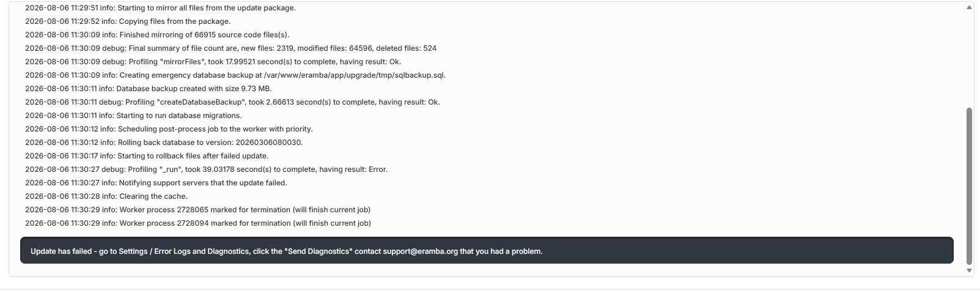Click the scrollbar down arrow
980x293 pixels.
[x=969, y=270]
